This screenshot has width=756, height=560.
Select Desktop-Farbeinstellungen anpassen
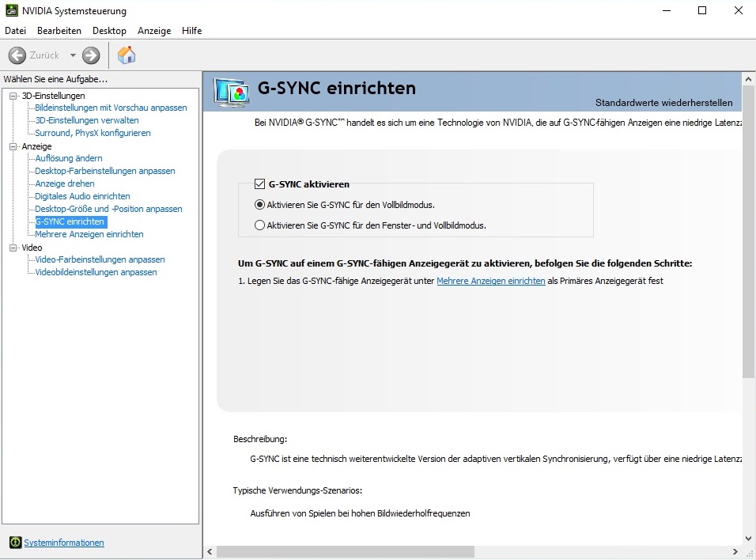click(x=105, y=171)
